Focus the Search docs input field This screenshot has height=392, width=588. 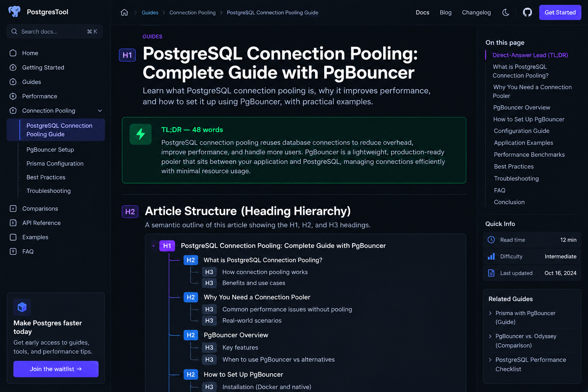[55, 31]
